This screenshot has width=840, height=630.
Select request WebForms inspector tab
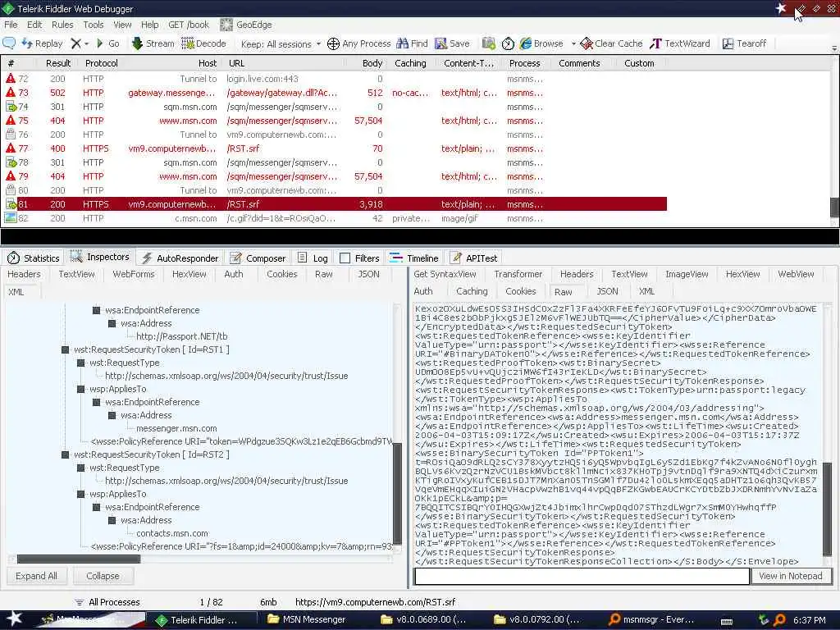[134, 274]
